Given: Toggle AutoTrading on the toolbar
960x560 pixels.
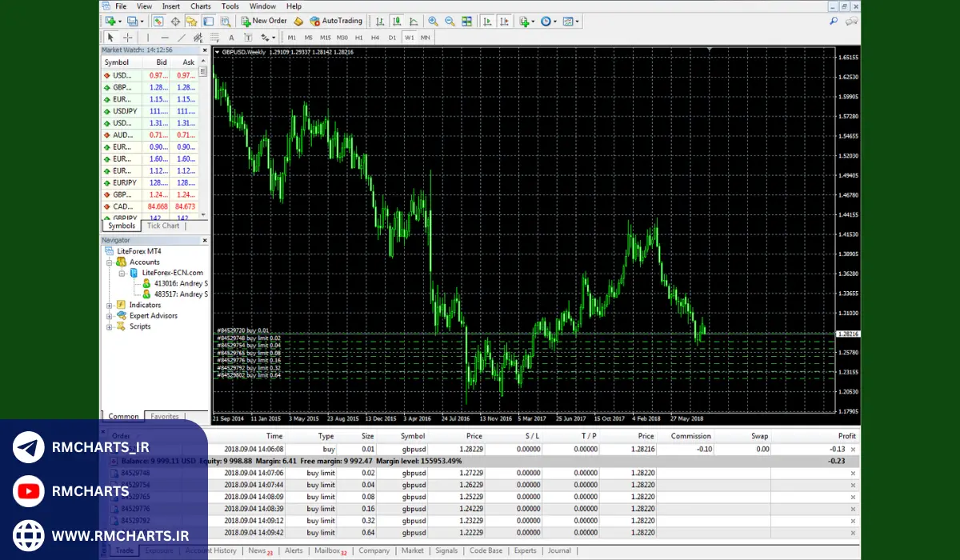Looking at the screenshot, I should click(x=336, y=22).
